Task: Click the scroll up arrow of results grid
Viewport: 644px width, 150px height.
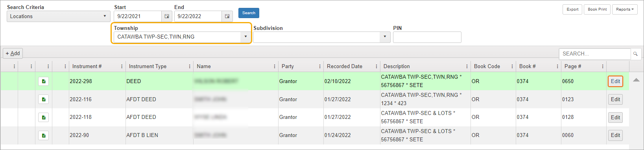Action: [636, 80]
